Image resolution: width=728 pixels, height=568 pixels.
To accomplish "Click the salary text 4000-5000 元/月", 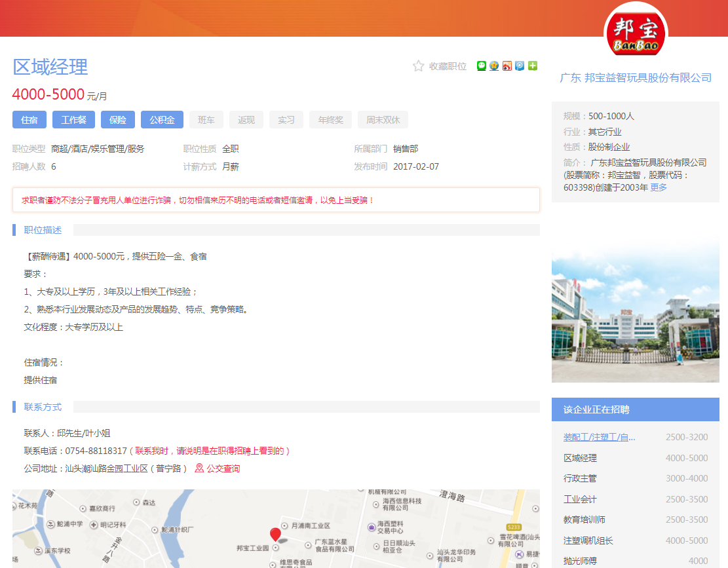I will pyautogui.click(x=60, y=94).
